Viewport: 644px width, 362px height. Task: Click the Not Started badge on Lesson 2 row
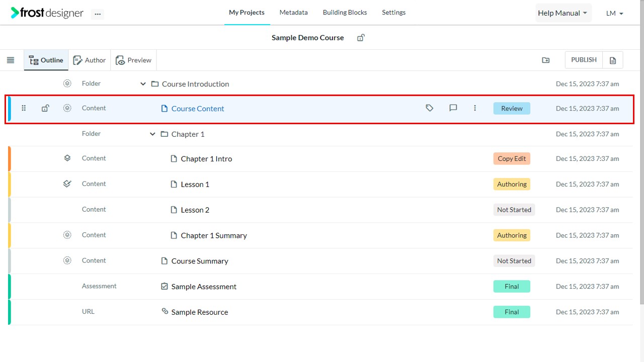pos(514,210)
